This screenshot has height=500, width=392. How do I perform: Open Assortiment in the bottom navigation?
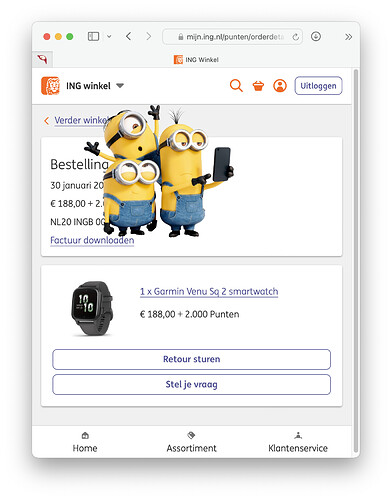[191, 442]
